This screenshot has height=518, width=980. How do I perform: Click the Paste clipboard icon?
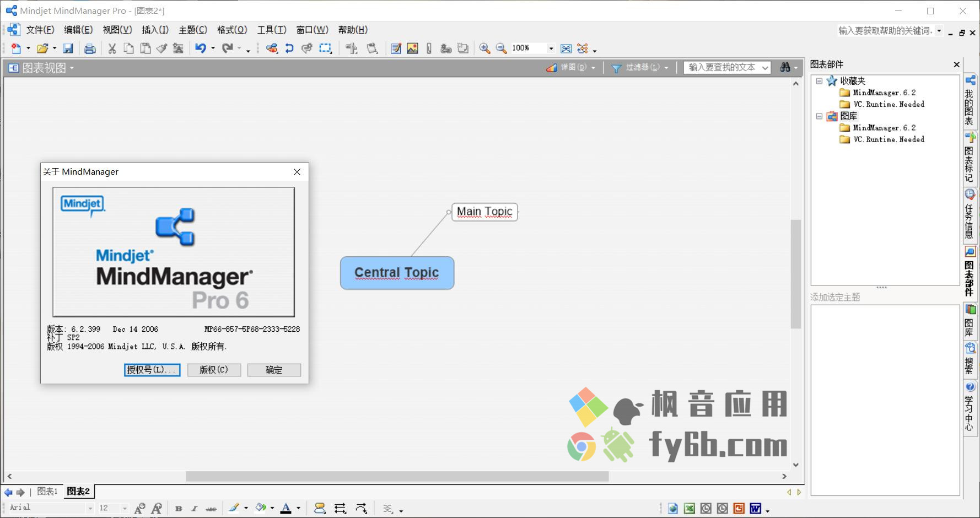(146, 48)
